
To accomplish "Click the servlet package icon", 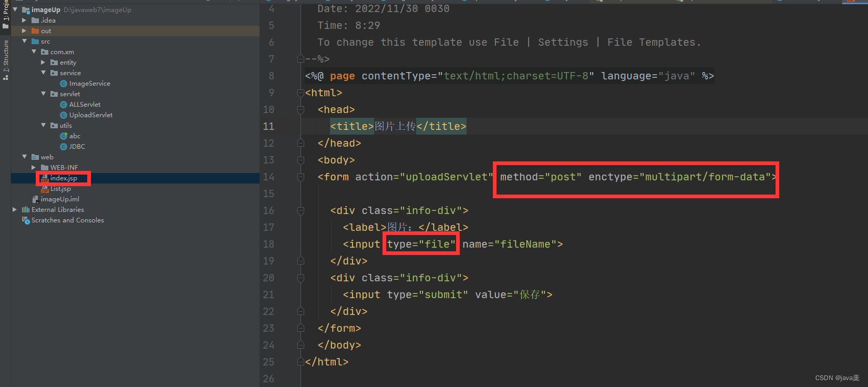I will pyautogui.click(x=54, y=94).
